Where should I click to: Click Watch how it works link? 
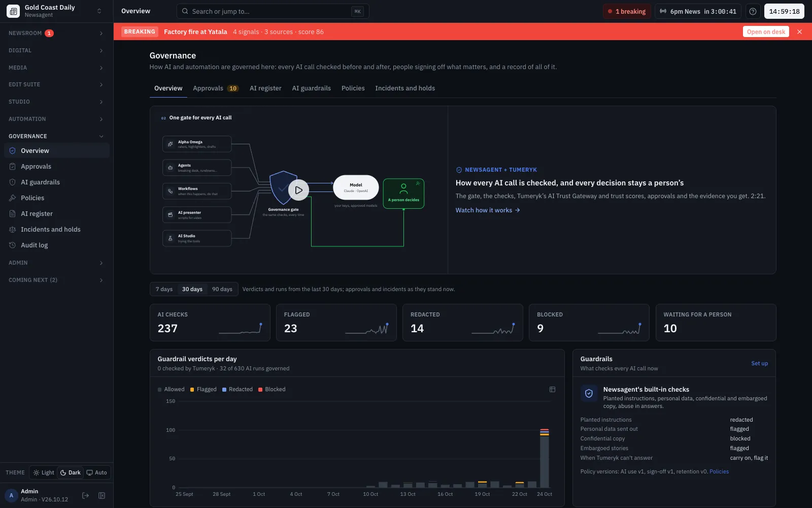point(488,210)
